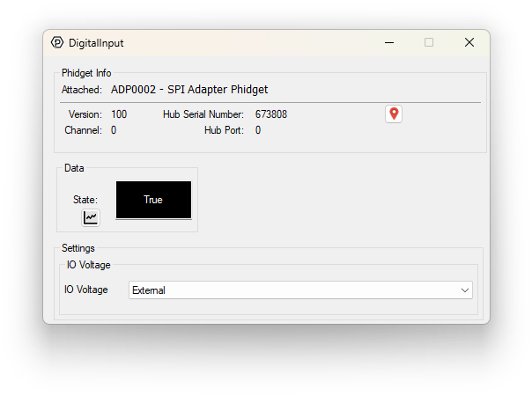The height and width of the screenshot is (396, 532).
Task: Click the Data group header
Action: [74, 167]
